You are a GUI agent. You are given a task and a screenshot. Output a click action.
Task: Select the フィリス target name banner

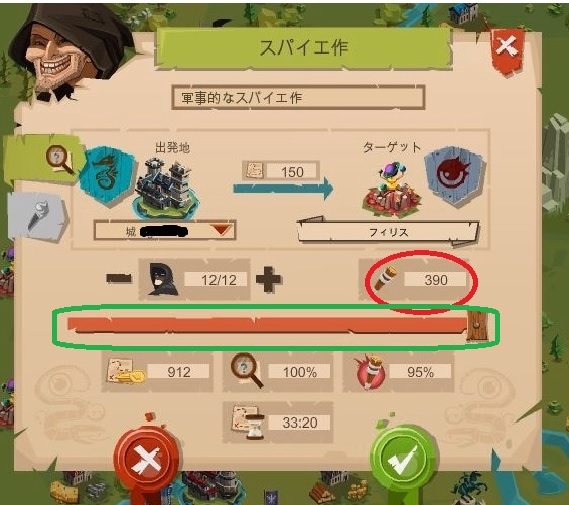[x=388, y=232]
